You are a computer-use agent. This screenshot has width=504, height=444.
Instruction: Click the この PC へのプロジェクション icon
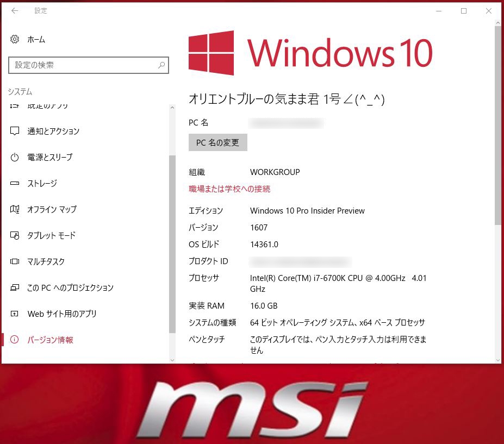click(x=15, y=287)
